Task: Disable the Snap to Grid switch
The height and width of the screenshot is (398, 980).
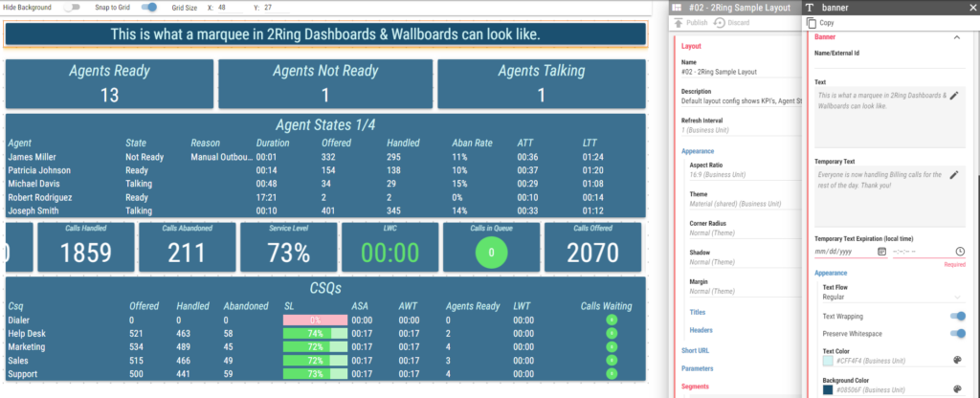Action: click(148, 8)
